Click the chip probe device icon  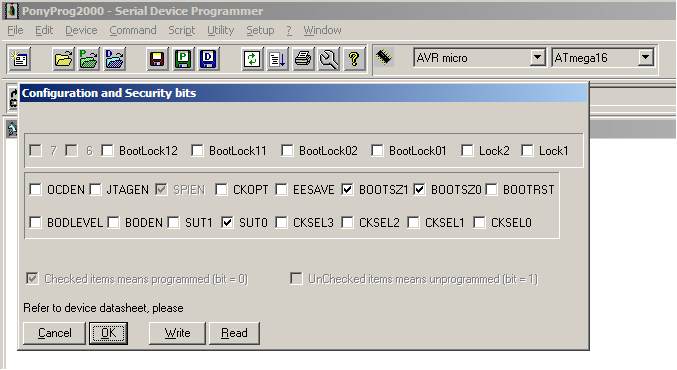click(383, 57)
